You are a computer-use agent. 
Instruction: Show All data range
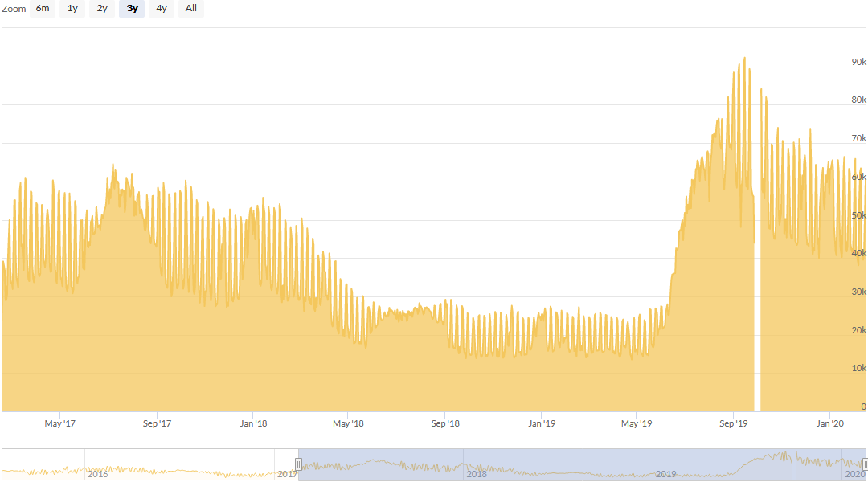(x=191, y=8)
